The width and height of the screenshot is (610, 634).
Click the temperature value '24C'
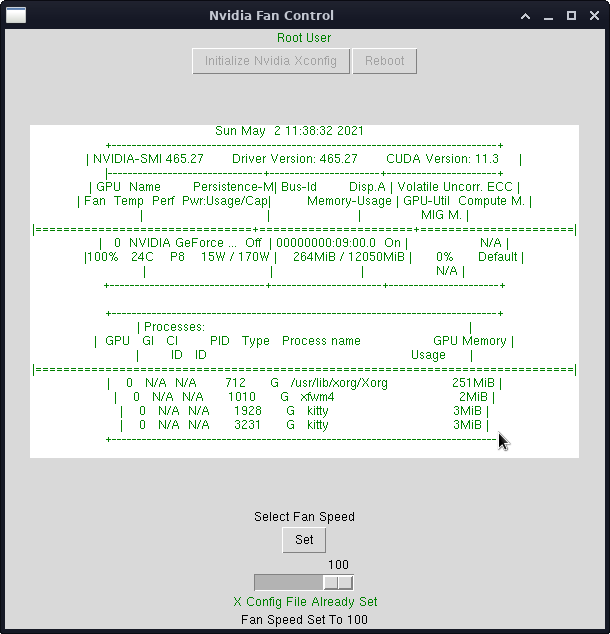142,257
